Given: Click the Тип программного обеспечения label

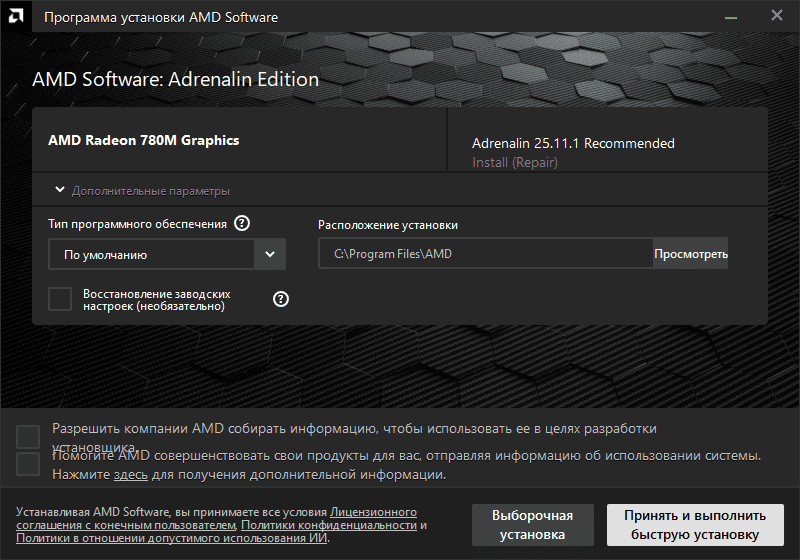Looking at the screenshot, I should coord(137,224).
